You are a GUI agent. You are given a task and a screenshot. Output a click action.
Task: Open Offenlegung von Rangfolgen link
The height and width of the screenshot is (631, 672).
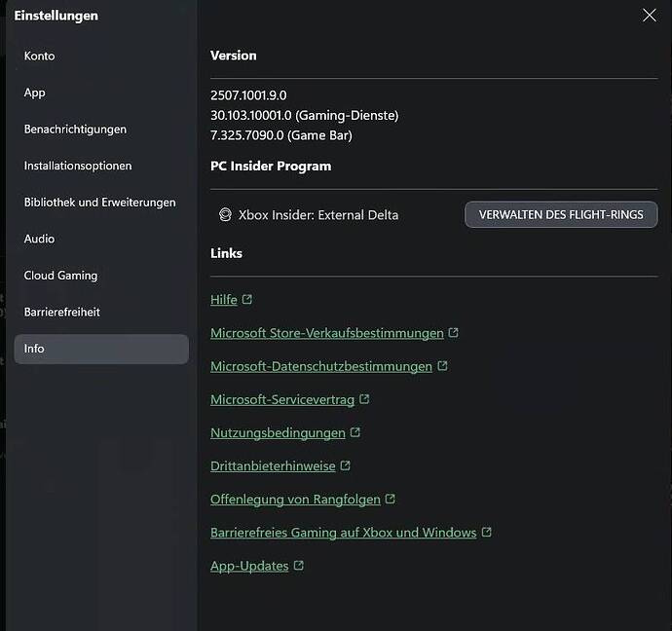[295, 500]
